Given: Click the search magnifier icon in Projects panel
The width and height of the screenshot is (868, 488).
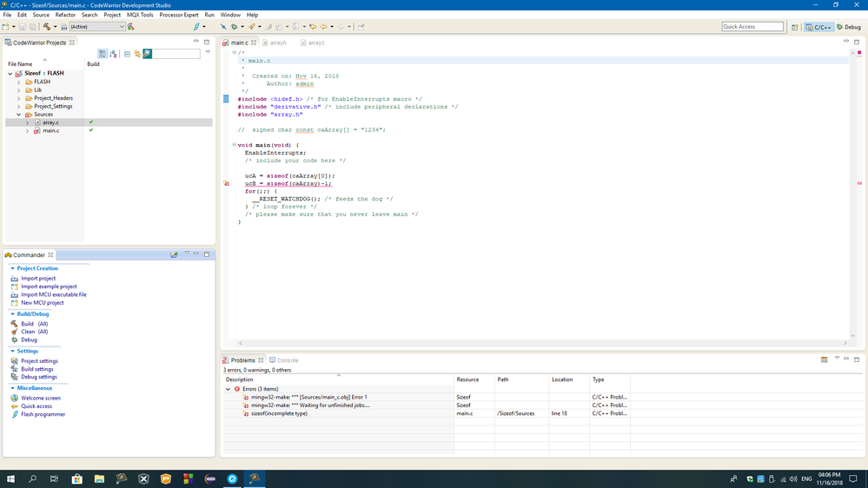Looking at the screenshot, I should tap(147, 54).
